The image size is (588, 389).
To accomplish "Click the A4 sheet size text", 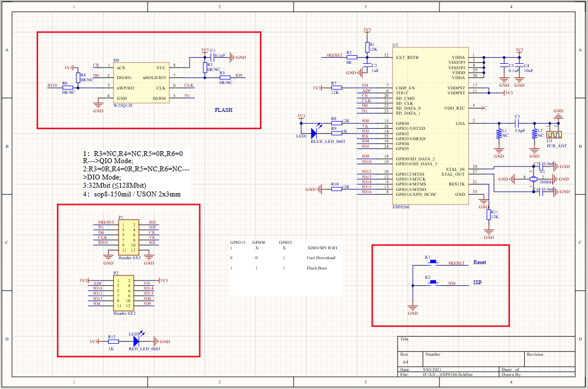I will [405, 362].
